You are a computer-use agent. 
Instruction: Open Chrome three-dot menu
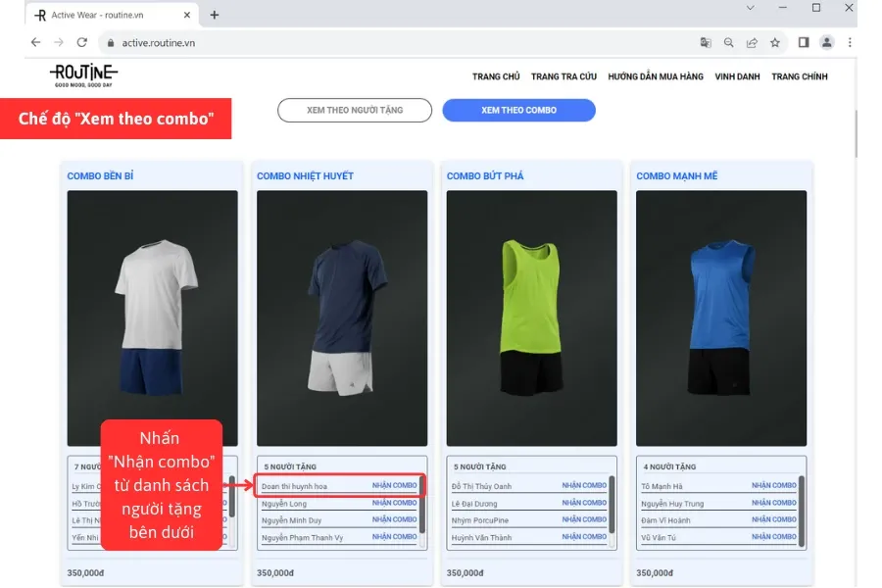coord(850,43)
